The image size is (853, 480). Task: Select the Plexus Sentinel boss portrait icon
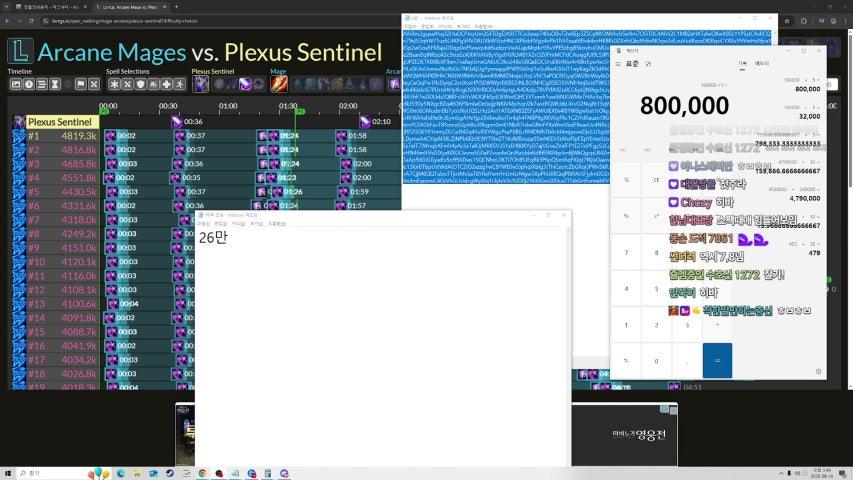pos(200,84)
